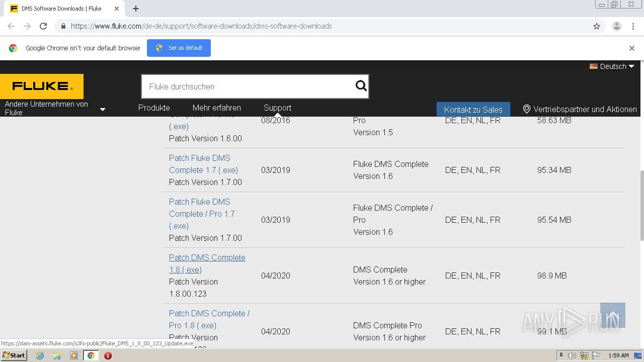Viewport: 644px width, 362px height.
Task: Expand Andere Unternehmen von Fluke dropdown
Action: 103,109
